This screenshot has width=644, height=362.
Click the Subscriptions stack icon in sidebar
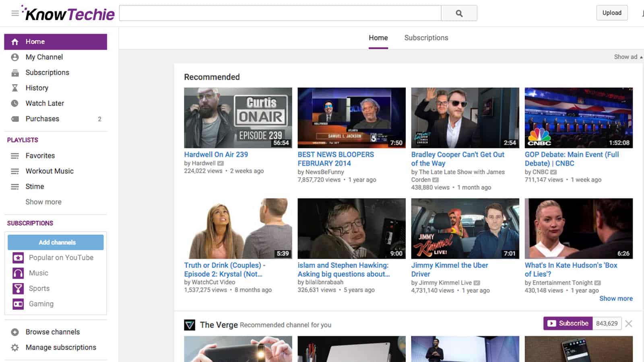click(x=15, y=73)
